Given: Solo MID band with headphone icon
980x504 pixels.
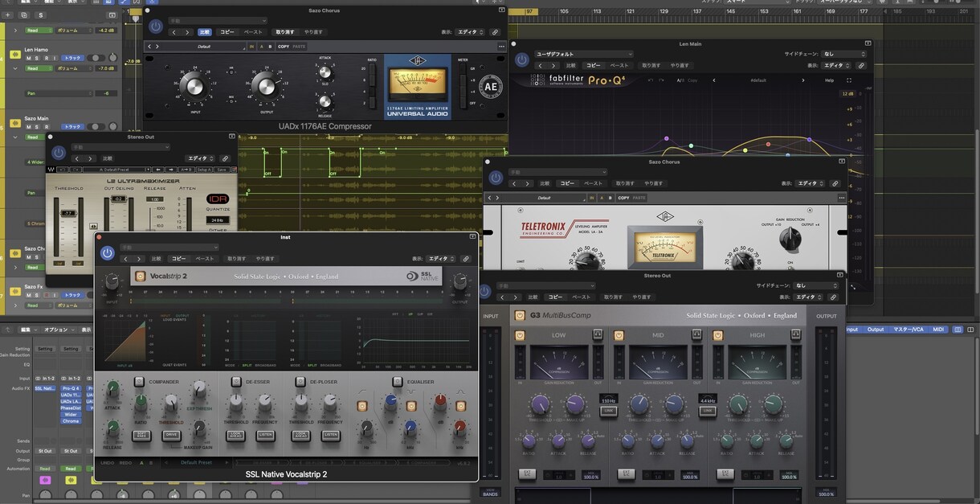Looking at the screenshot, I should [696, 334].
